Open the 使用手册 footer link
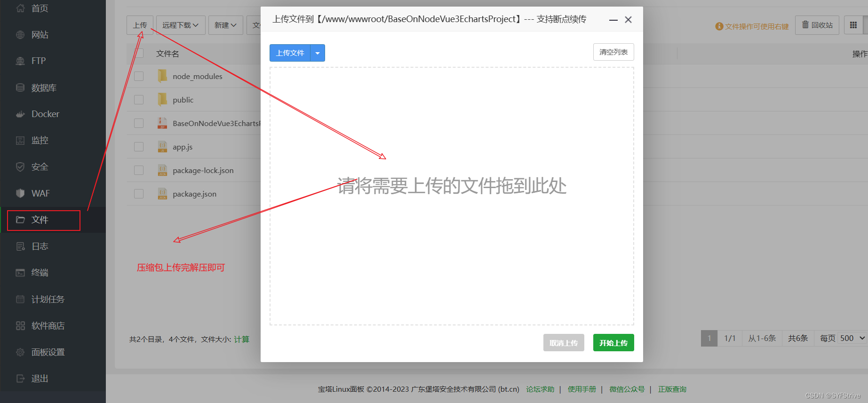 (x=582, y=389)
